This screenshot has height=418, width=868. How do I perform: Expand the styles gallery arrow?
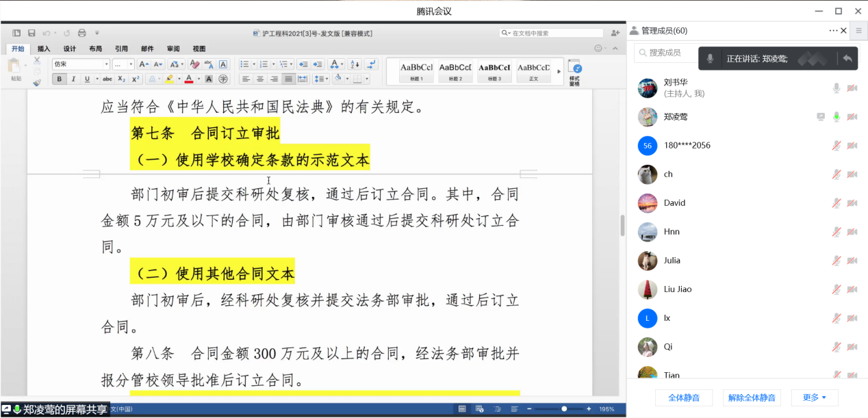coord(559,71)
